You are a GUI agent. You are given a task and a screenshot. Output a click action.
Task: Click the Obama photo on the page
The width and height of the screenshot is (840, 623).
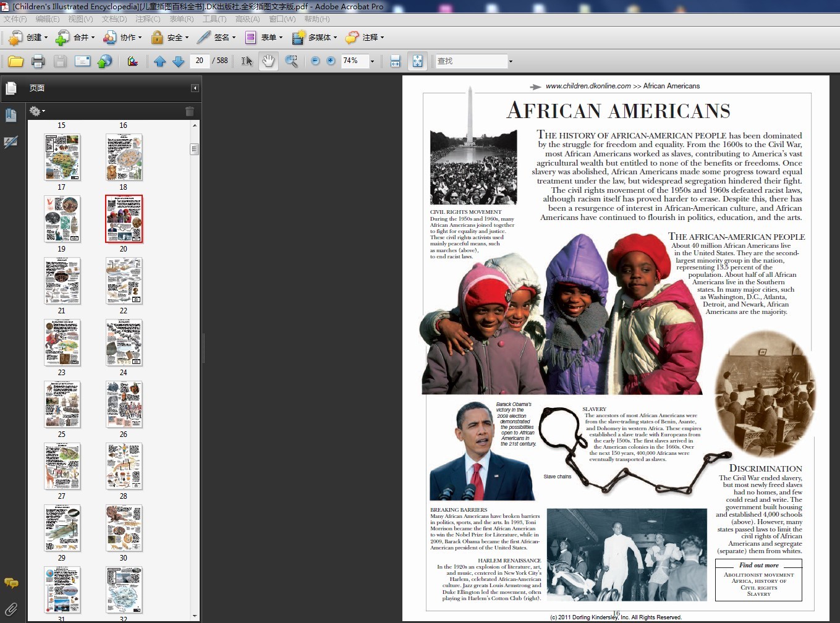point(482,451)
